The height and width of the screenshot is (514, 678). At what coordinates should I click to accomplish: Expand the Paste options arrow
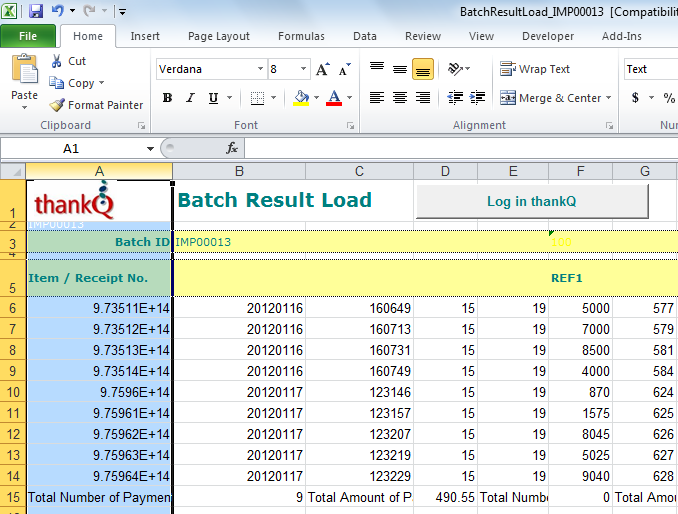click(x=24, y=107)
